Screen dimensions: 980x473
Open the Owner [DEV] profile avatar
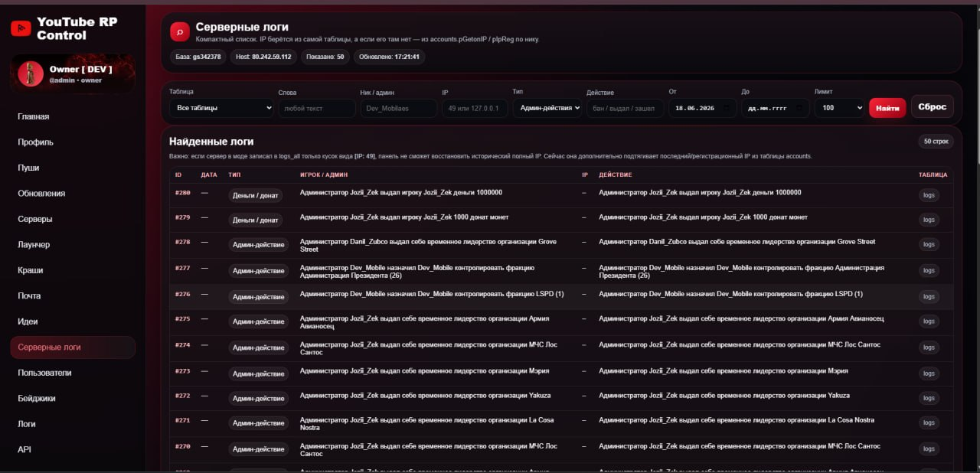pyautogui.click(x=31, y=73)
